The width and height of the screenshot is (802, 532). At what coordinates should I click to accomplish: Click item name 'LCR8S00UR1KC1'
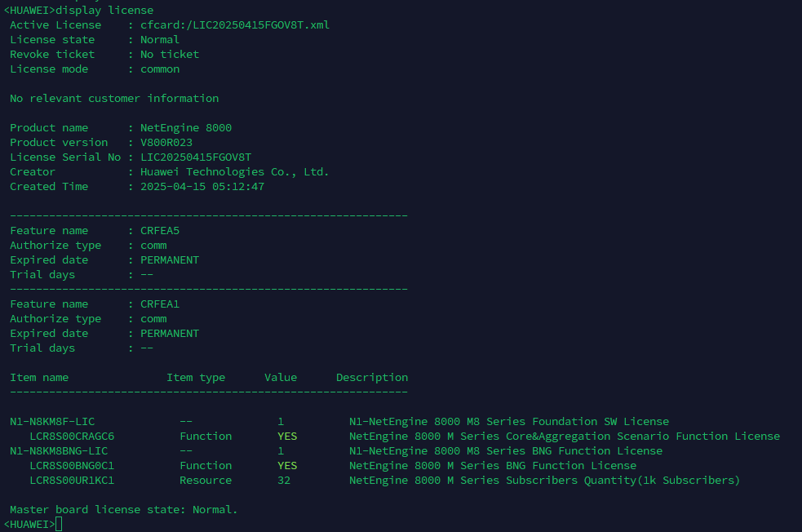click(x=72, y=481)
